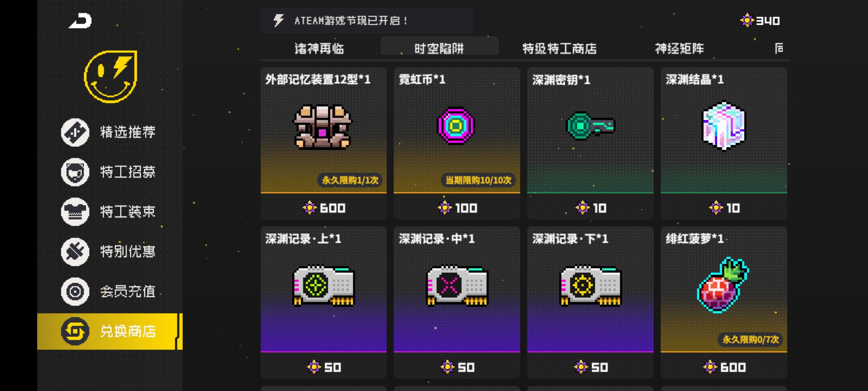868x391 pixels.
Task: Click the 特别优惠 discount icon
Action: coord(75,252)
